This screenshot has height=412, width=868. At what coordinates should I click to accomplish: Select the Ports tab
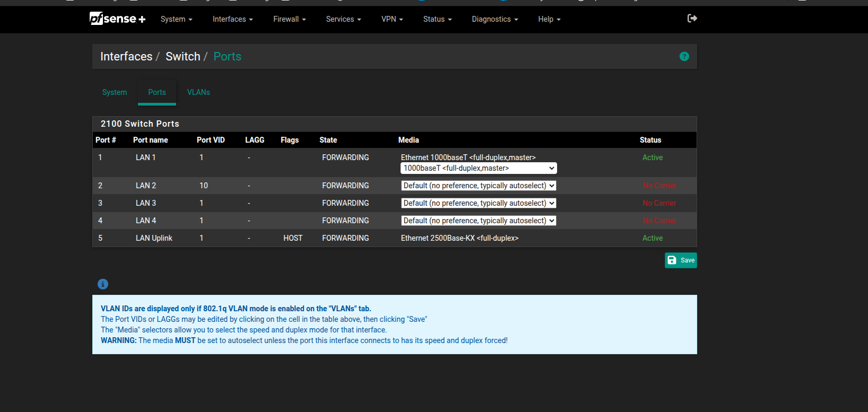click(x=157, y=92)
